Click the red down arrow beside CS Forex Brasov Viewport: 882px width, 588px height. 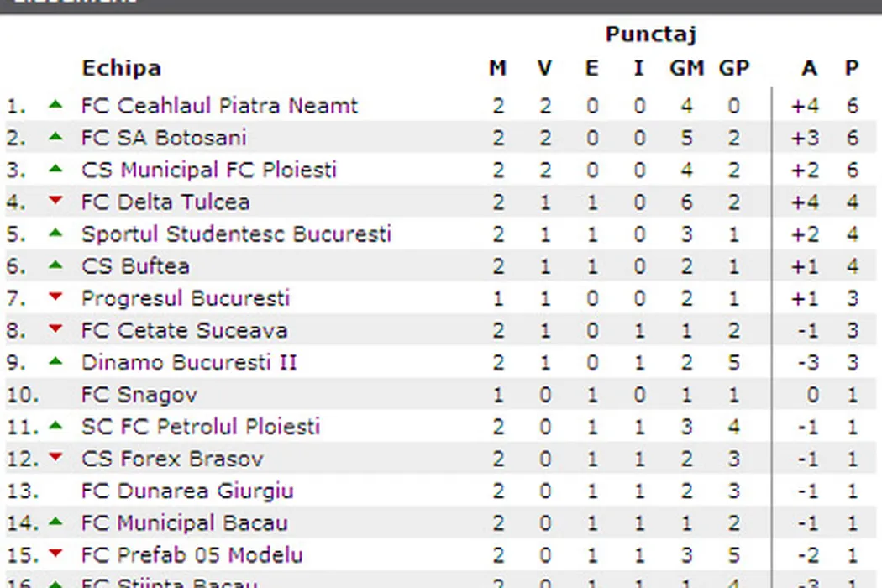(x=55, y=458)
